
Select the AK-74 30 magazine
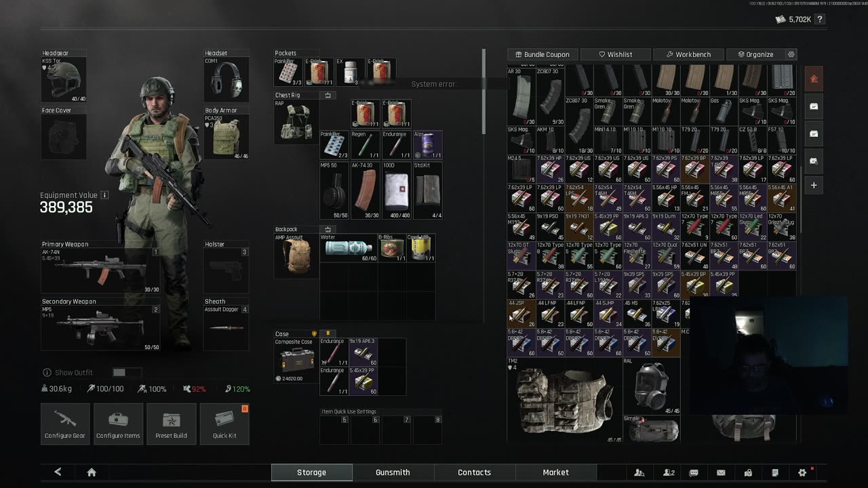pyautogui.click(x=366, y=190)
